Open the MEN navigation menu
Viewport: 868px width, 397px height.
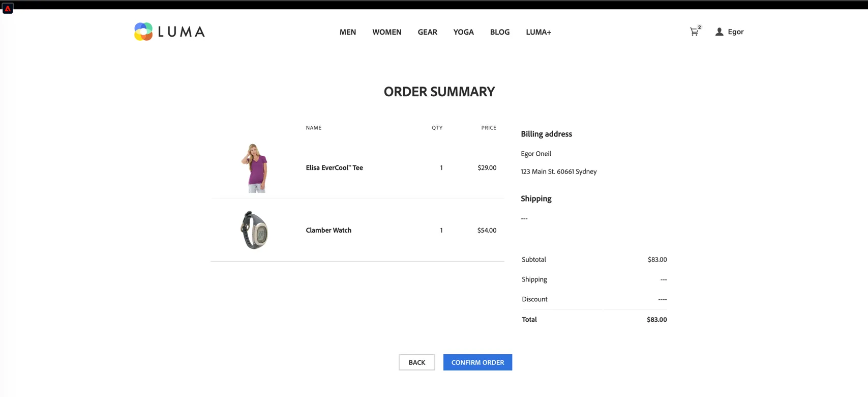point(348,32)
